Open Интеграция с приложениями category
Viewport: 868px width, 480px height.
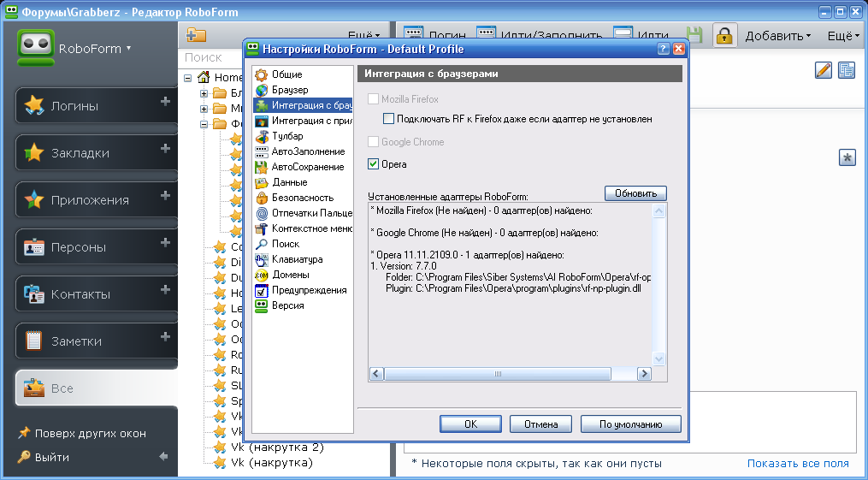tap(304, 121)
